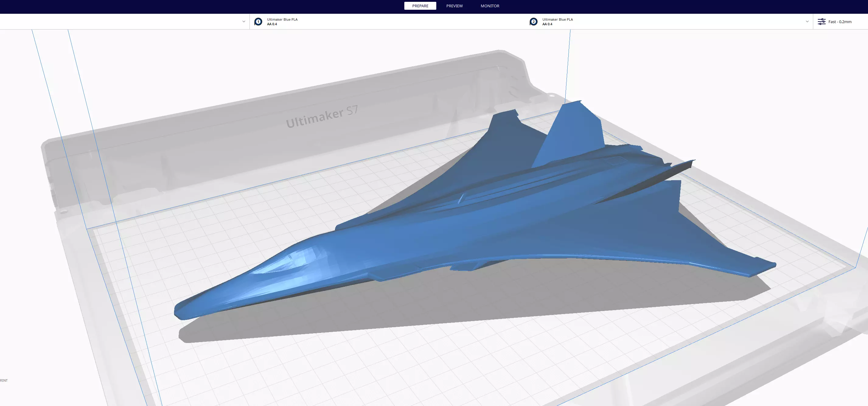The height and width of the screenshot is (406, 868).
Task: Open the Fast - 0.2mm profile panel
Action: click(840, 22)
